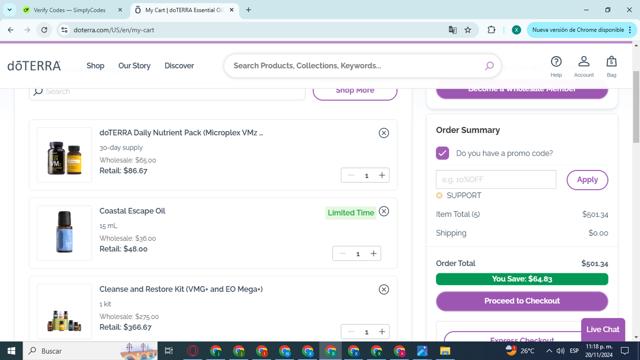Click the Limited Time badge
This screenshot has height=360, width=640.
pyautogui.click(x=351, y=213)
